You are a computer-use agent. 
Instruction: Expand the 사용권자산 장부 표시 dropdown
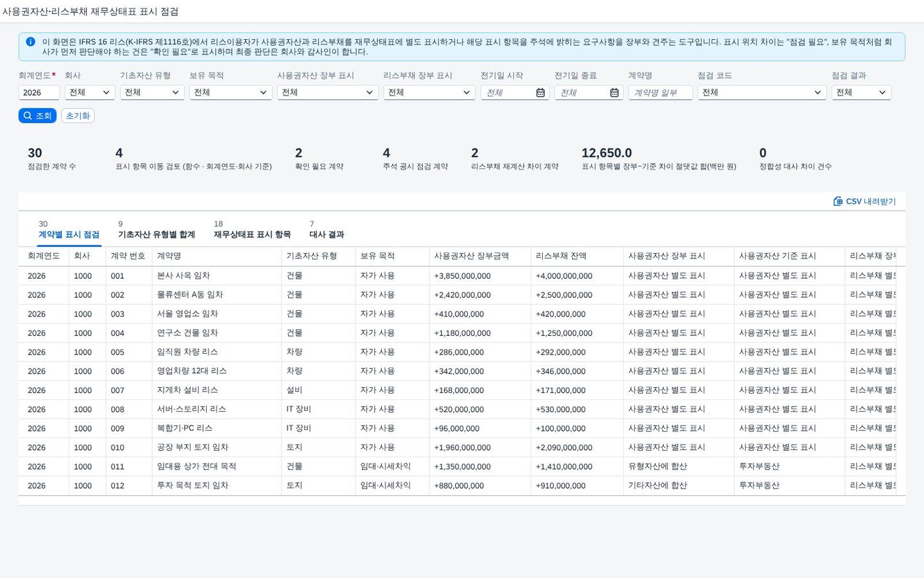click(x=328, y=92)
